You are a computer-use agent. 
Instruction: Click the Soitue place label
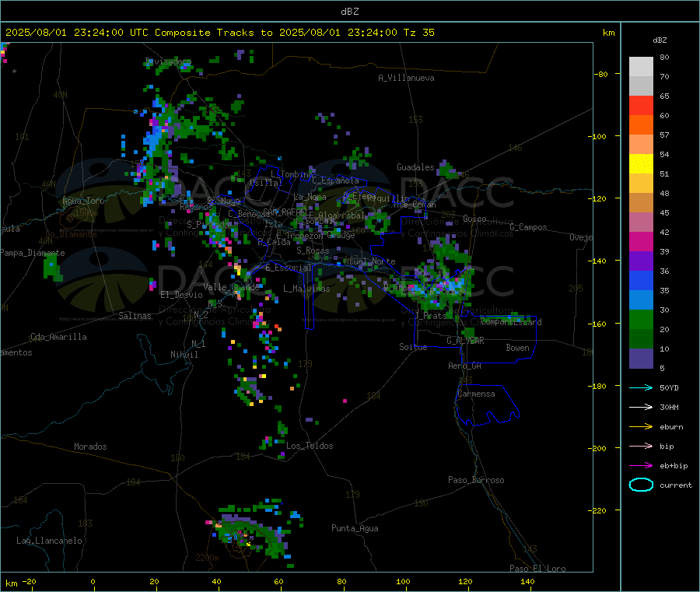pos(413,347)
